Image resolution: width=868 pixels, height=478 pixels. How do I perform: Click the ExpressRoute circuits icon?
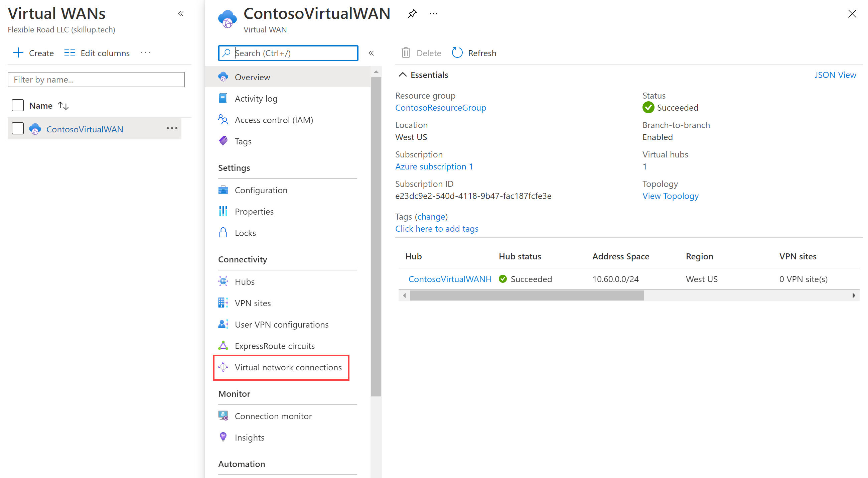pyautogui.click(x=223, y=346)
